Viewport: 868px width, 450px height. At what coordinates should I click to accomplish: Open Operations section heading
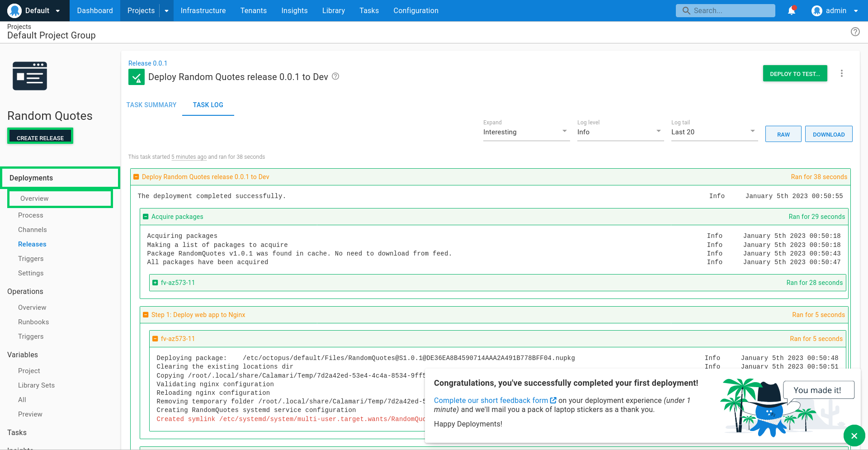[x=25, y=291]
